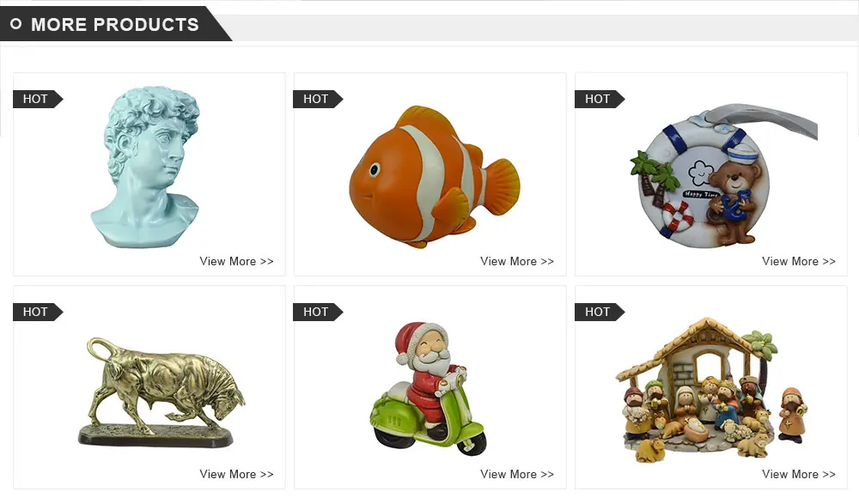Click the HOT badge on the David bust
The image size is (859, 504).
38,99
